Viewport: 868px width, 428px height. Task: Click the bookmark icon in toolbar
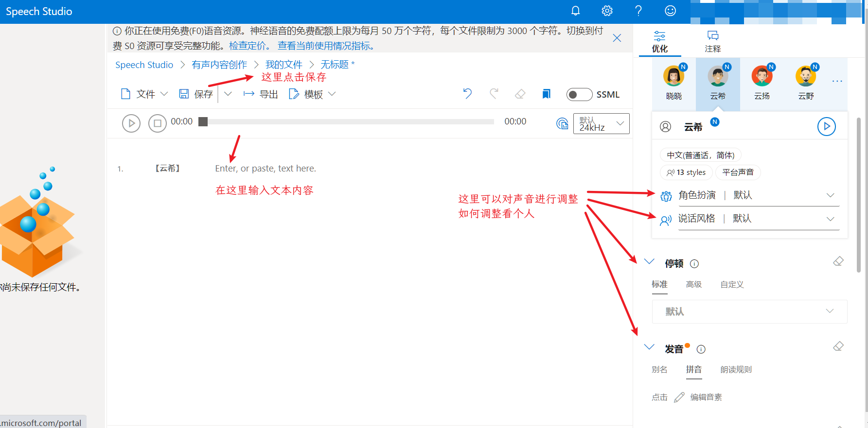(x=546, y=94)
